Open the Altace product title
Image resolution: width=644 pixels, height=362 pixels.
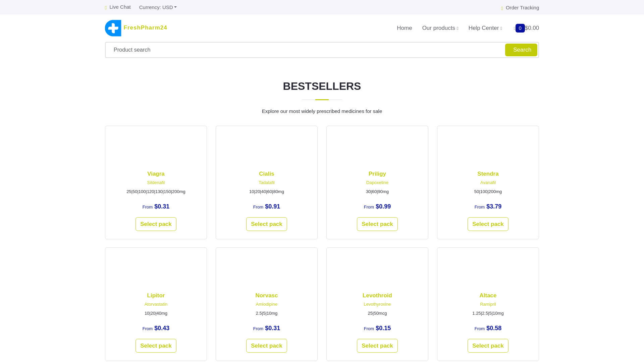488,296
